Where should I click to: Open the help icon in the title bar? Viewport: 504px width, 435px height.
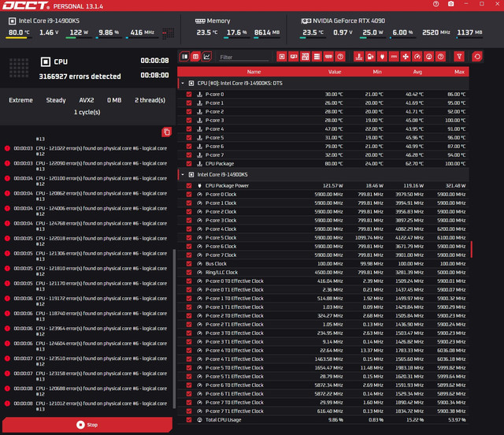[435, 4]
